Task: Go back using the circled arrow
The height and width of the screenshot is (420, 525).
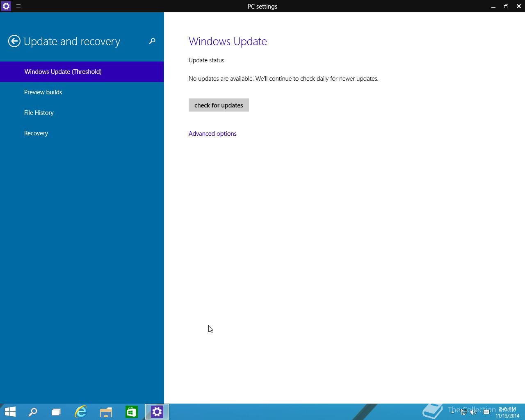Action: [x=14, y=41]
